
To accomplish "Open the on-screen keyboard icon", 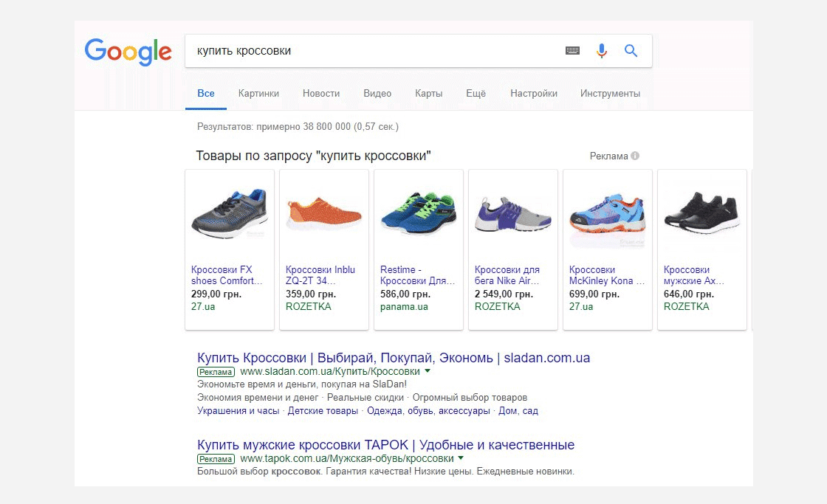I will 572,51.
